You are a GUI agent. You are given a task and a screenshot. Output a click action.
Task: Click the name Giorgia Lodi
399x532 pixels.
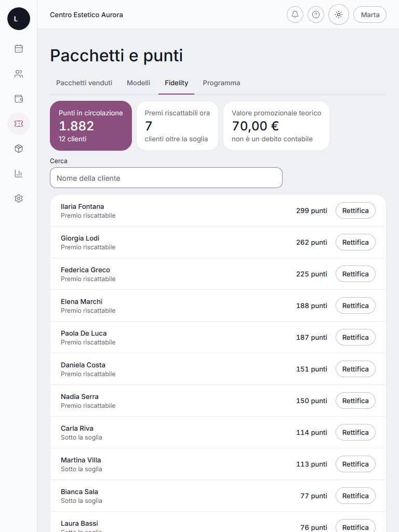coord(80,238)
